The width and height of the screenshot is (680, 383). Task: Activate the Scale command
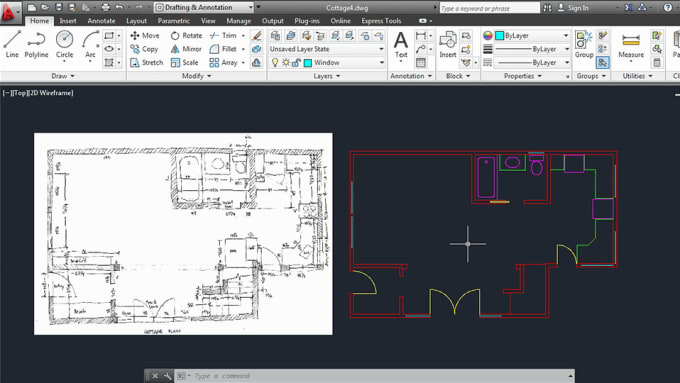[185, 62]
